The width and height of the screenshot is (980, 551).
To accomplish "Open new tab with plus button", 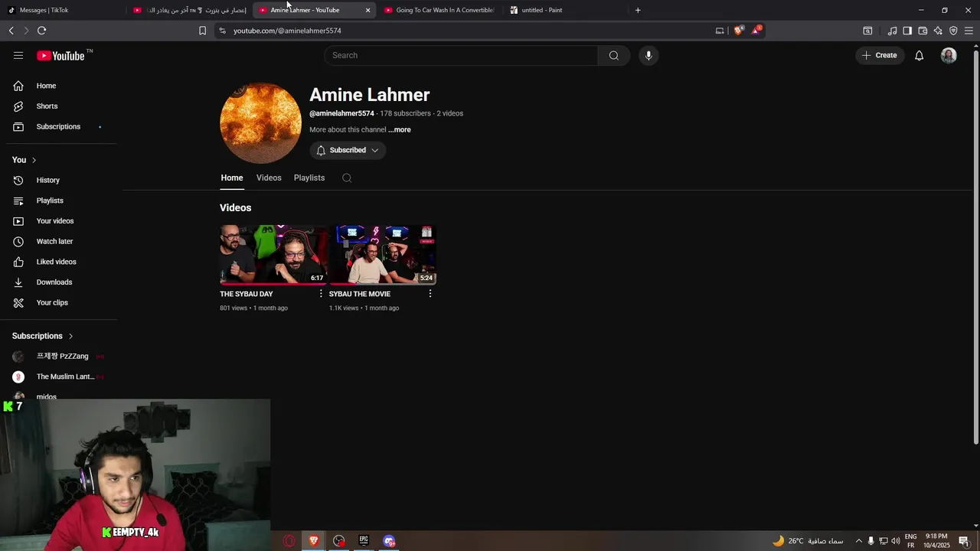I will 638,10.
